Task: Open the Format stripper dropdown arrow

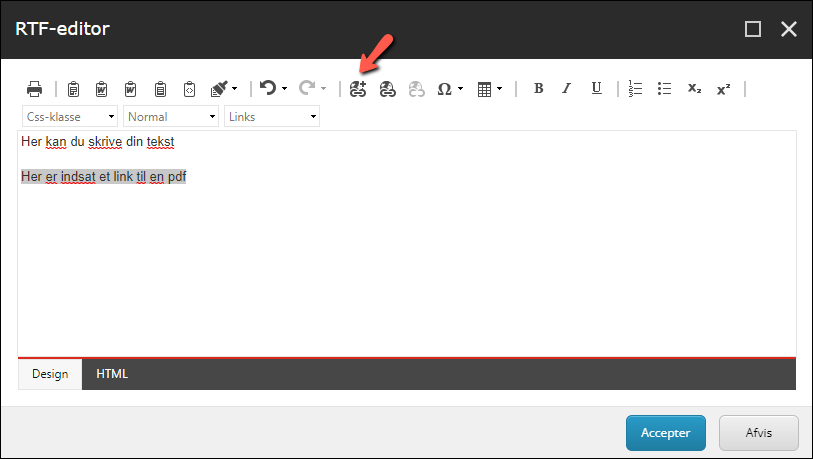Action: [234, 89]
